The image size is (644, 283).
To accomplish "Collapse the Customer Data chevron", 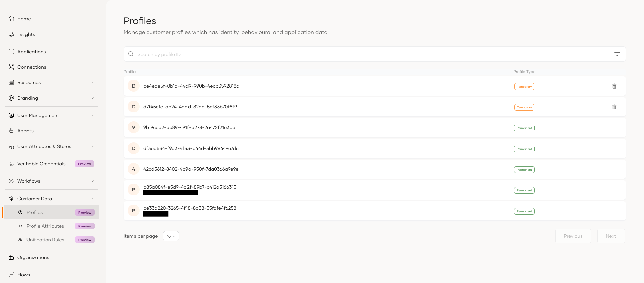I will (93, 199).
